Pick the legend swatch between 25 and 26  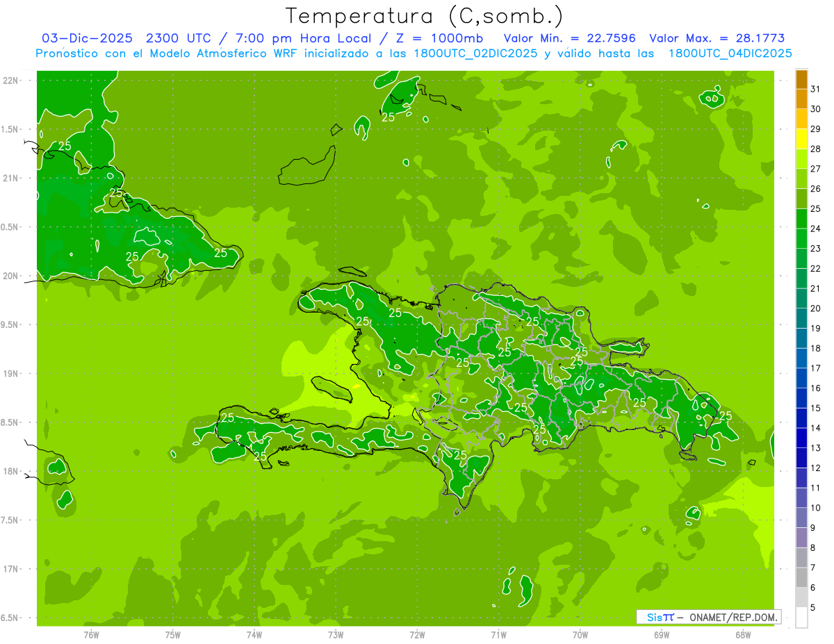pyautogui.click(x=801, y=199)
